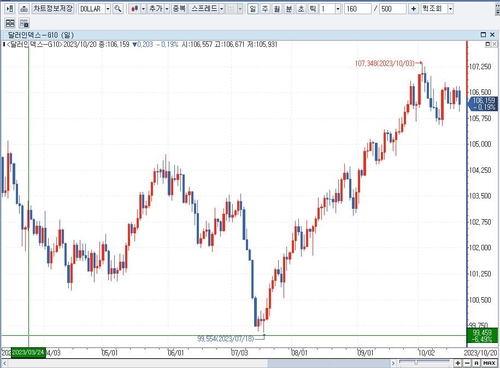Click the 106,159 current price tag

point(483,104)
